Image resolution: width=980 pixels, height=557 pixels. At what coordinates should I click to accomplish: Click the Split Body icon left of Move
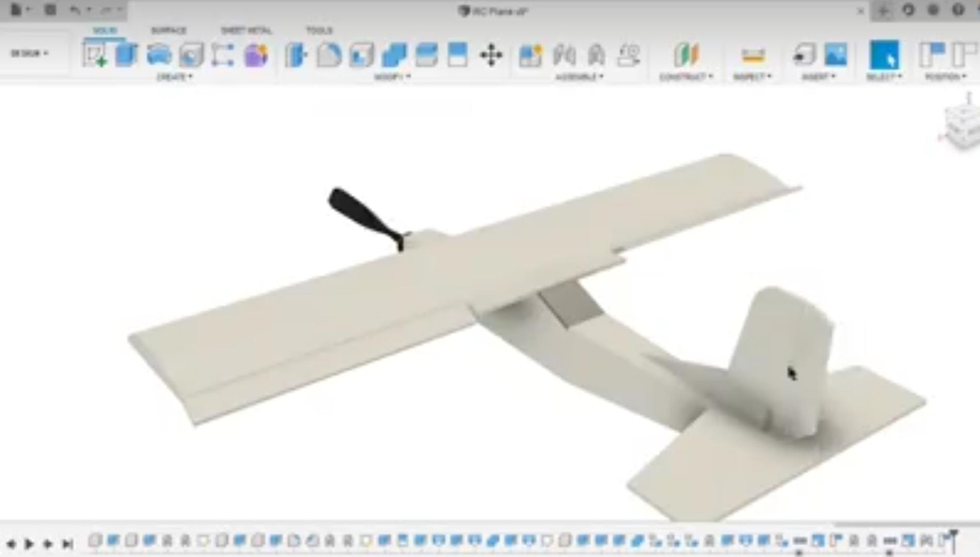458,55
